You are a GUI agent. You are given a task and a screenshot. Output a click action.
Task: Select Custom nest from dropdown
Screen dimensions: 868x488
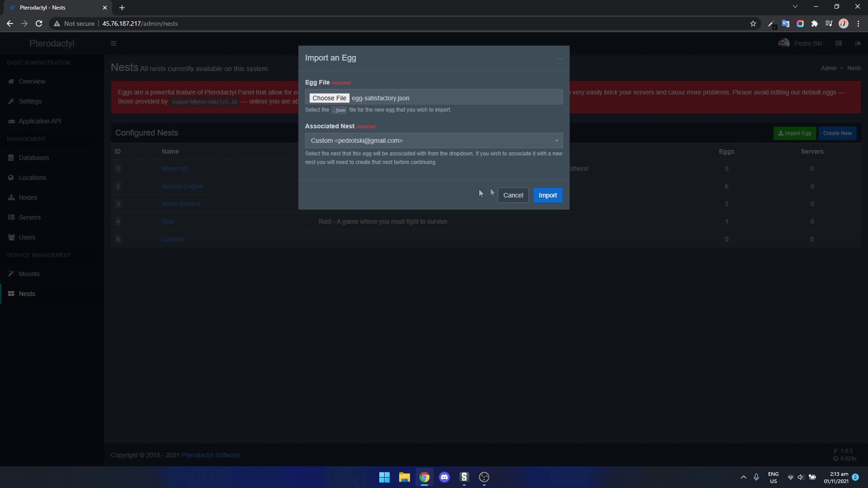click(434, 140)
